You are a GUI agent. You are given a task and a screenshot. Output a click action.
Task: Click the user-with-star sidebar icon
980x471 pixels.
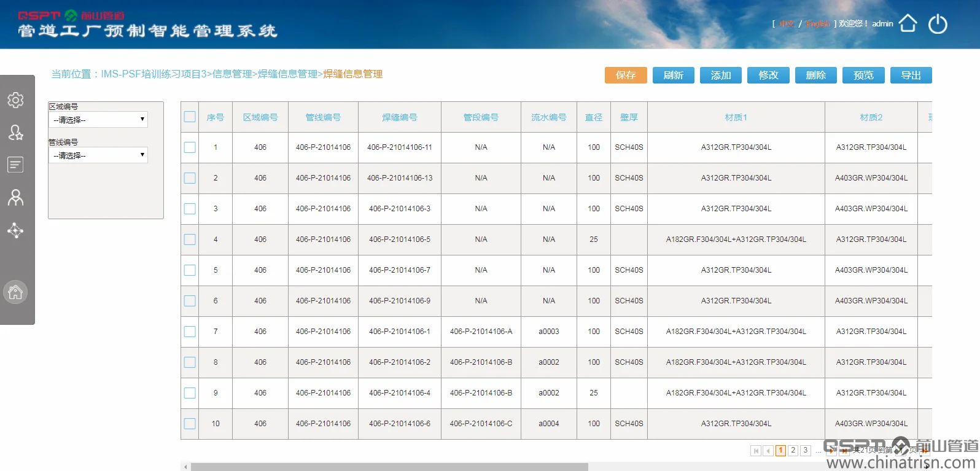15,133
